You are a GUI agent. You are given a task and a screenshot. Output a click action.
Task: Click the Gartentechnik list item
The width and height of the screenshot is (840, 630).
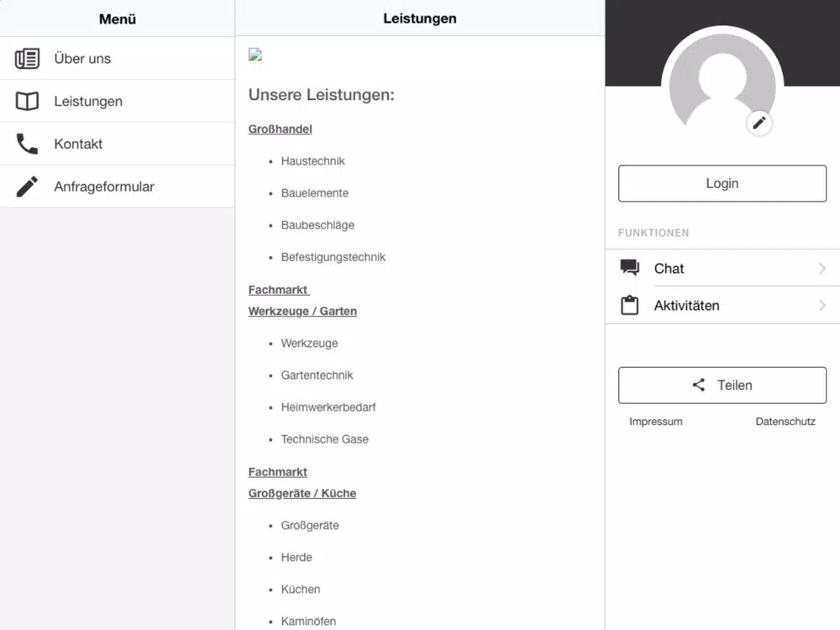(318, 375)
